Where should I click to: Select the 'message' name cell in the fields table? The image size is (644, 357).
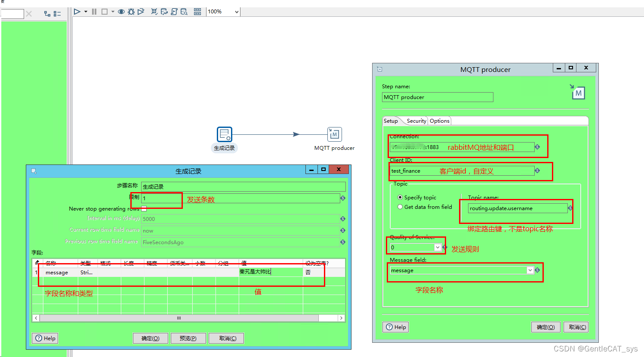[61, 272]
